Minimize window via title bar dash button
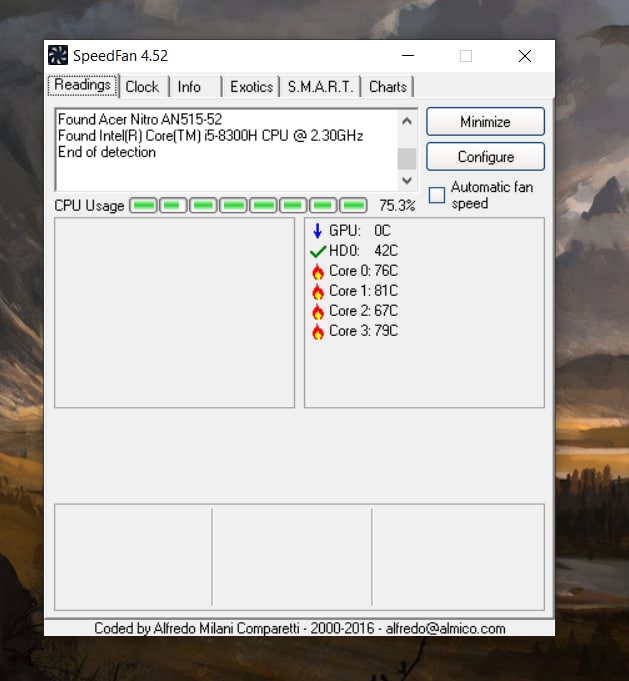The width and height of the screenshot is (629, 681). pos(408,56)
